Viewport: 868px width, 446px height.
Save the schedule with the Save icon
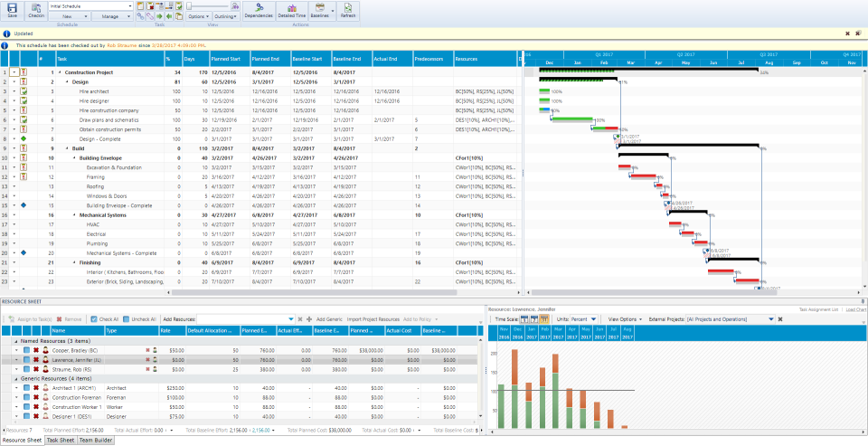click(x=12, y=11)
